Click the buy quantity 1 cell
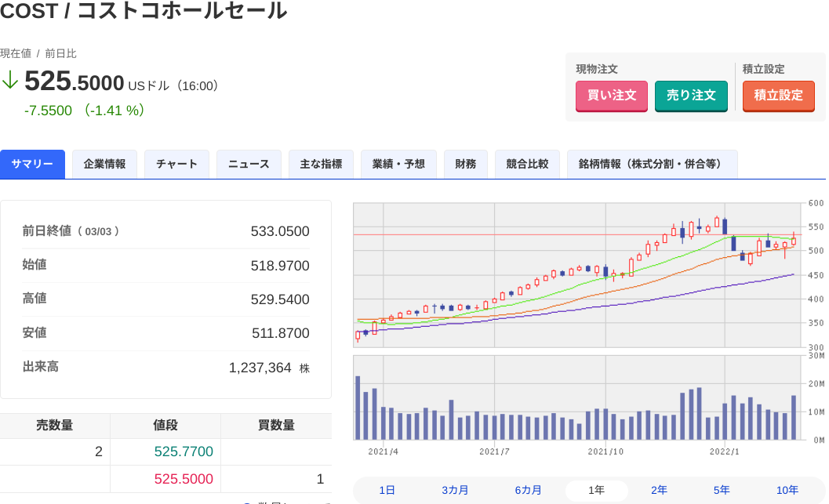 pyautogui.click(x=276, y=479)
